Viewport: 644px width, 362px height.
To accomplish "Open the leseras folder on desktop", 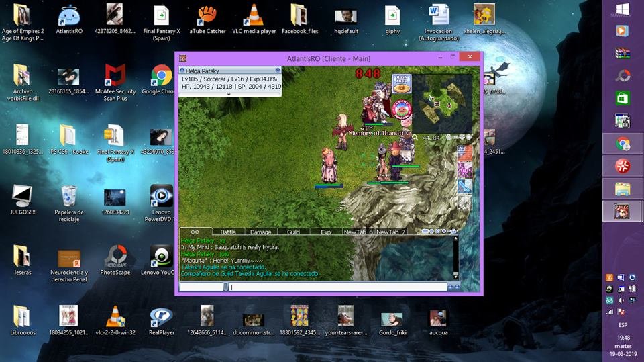I will click(x=23, y=261).
